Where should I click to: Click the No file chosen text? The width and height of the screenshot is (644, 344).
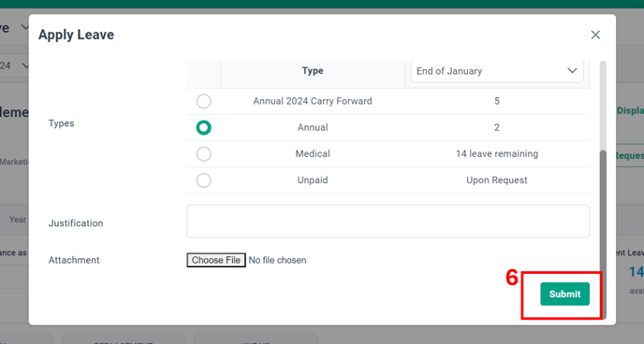[277, 261]
